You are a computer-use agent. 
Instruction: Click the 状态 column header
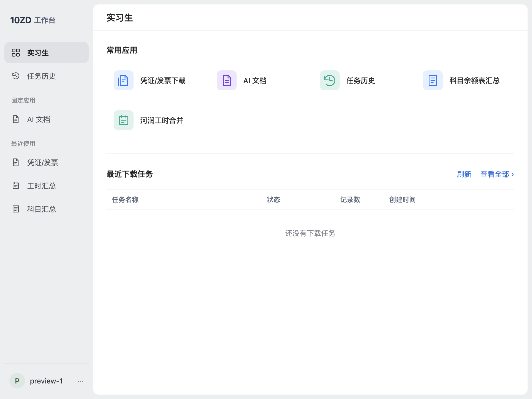coord(273,199)
